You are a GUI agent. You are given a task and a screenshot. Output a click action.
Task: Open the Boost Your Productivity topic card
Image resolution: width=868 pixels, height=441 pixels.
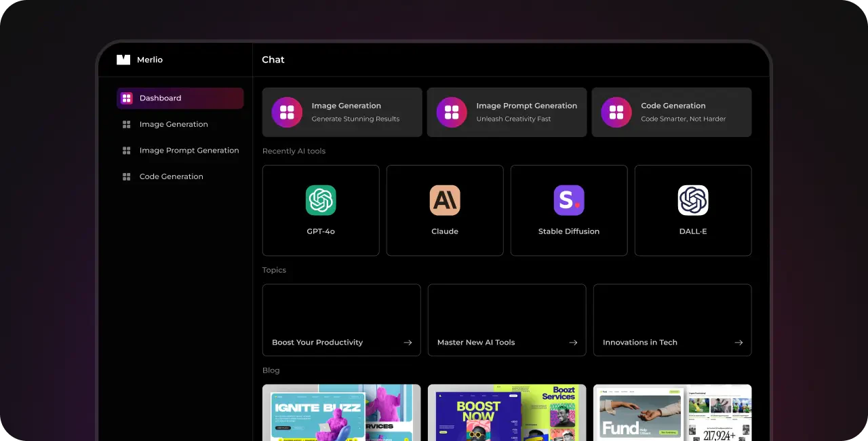coord(341,320)
